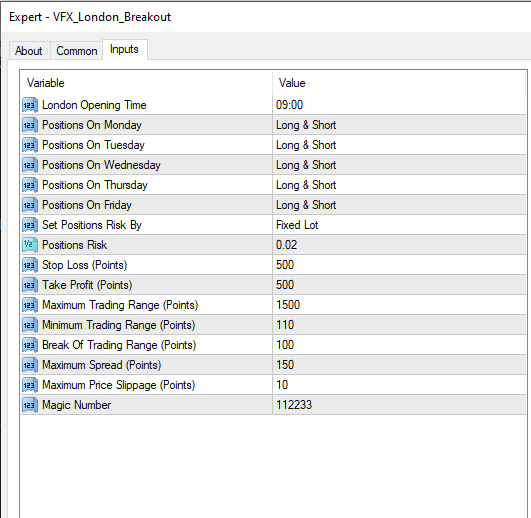Edit the Minimum Trading Range value 110

click(399, 325)
